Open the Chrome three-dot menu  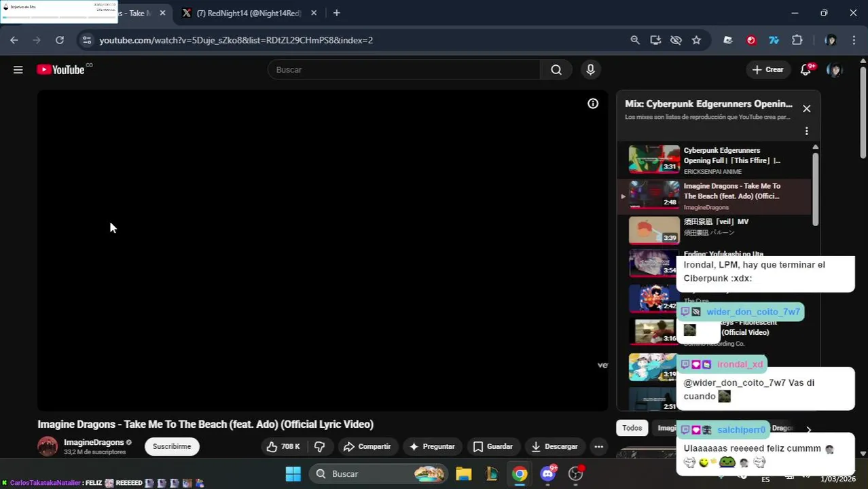(x=854, y=40)
